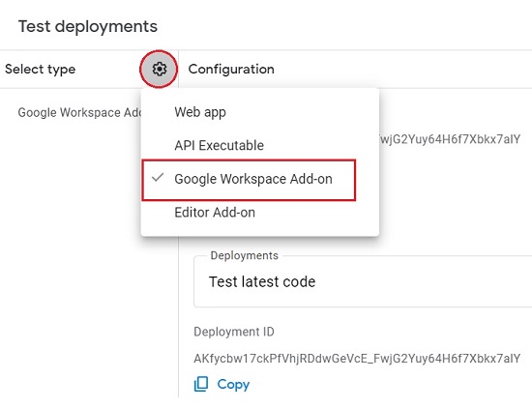Image resolution: width=532 pixels, height=408 pixels.
Task: Click the Select type label
Action: click(41, 70)
